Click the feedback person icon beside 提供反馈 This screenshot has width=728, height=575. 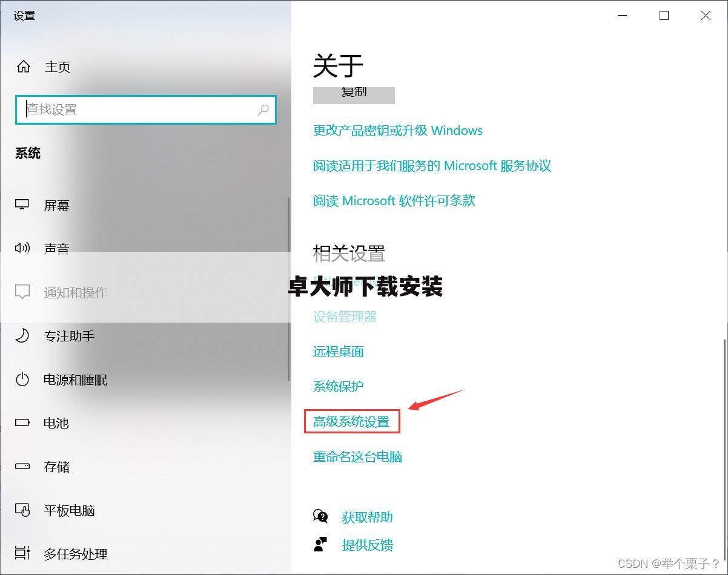320,544
